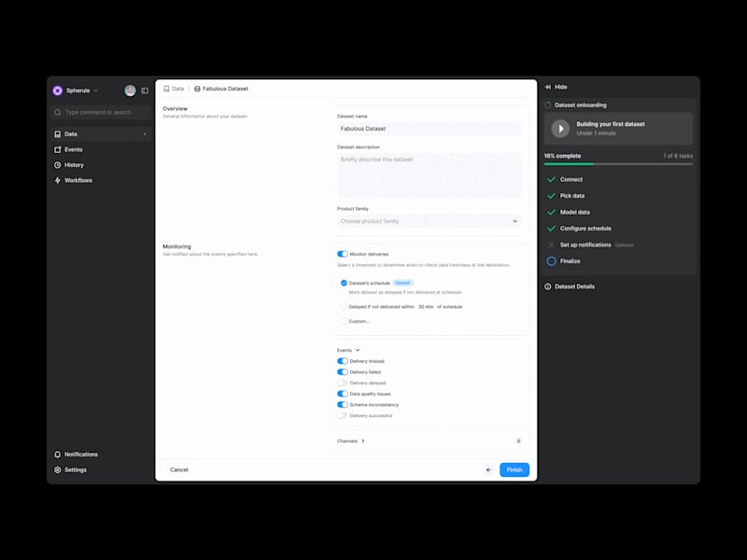
Task: Expand the Channels section chevron
Action: coord(363,441)
